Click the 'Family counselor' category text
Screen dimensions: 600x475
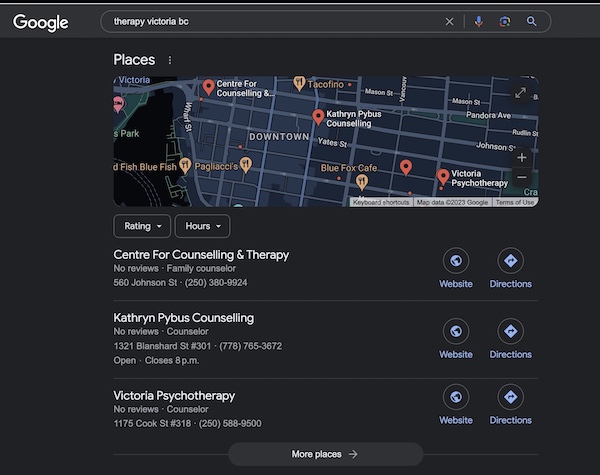201,268
